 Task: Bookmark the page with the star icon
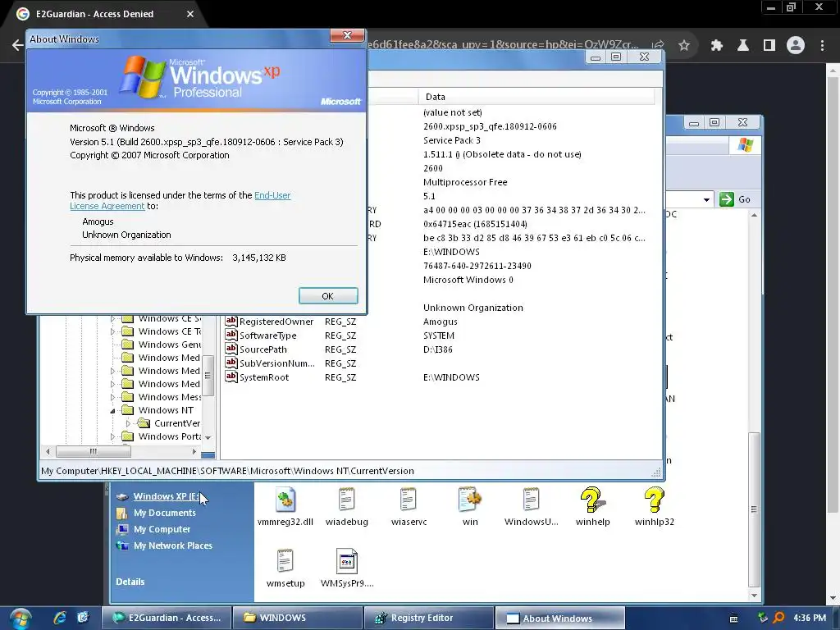[x=684, y=45]
